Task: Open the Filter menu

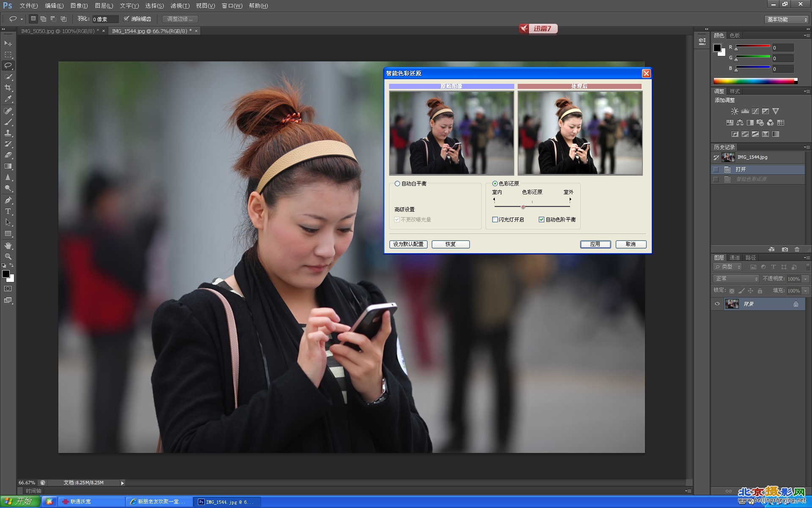Action: (x=180, y=6)
